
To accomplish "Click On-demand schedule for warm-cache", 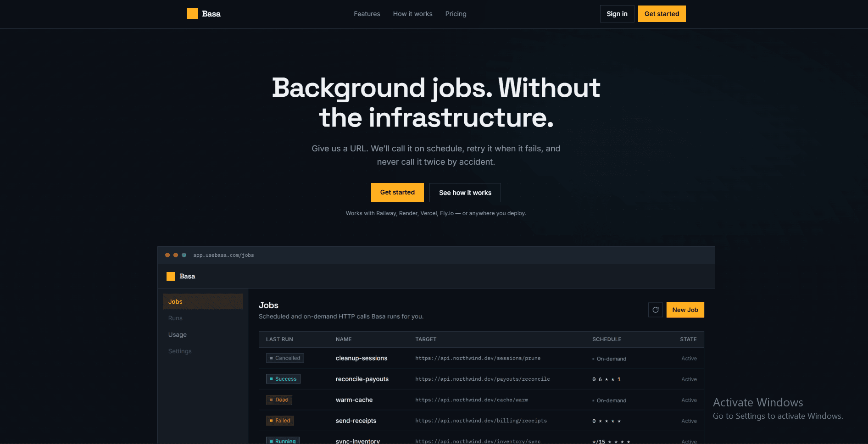I will point(609,400).
